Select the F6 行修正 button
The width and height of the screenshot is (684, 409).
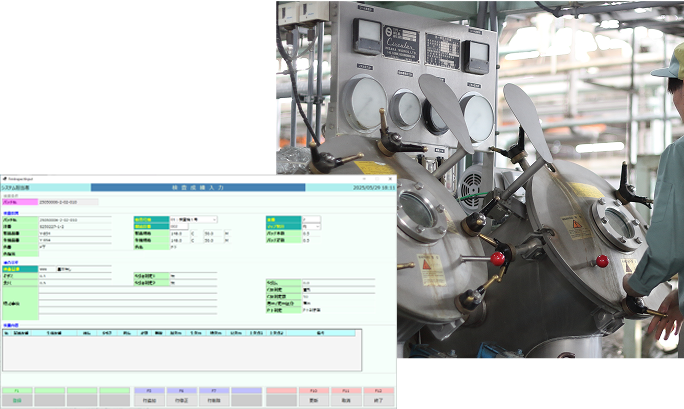182,397
